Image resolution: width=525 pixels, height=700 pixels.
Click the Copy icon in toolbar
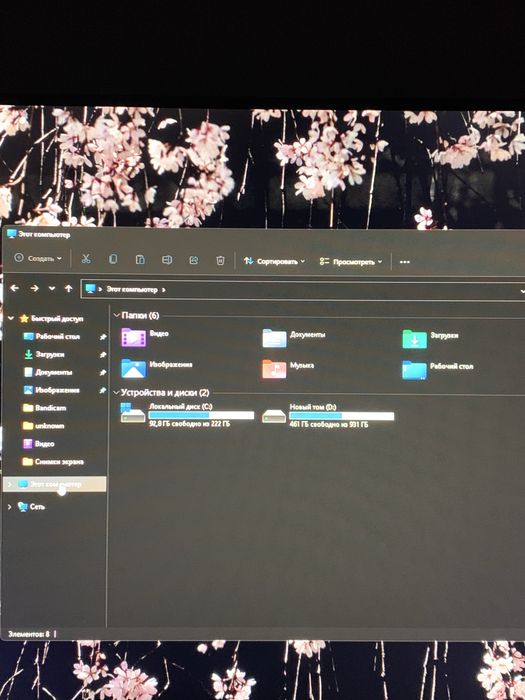coord(113,259)
